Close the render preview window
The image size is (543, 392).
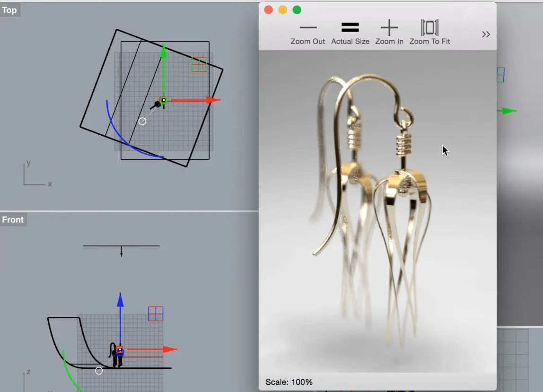(x=269, y=10)
